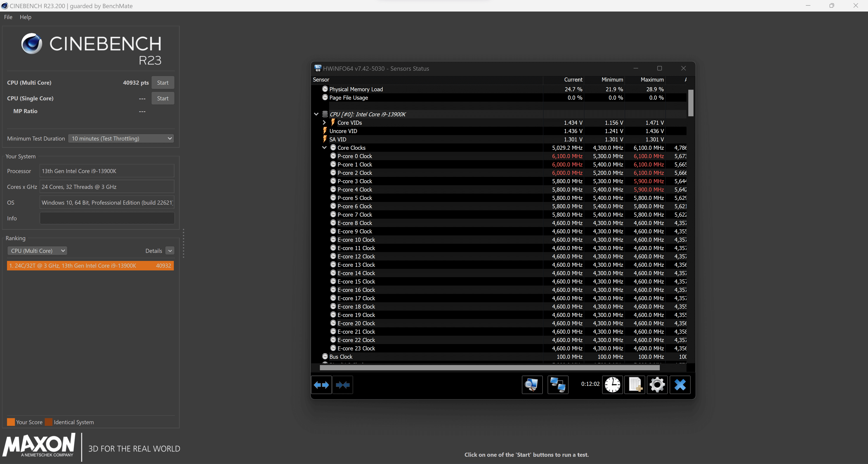
Task: Open the Minimum Test Duration dropdown
Action: click(x=121, y=138)
